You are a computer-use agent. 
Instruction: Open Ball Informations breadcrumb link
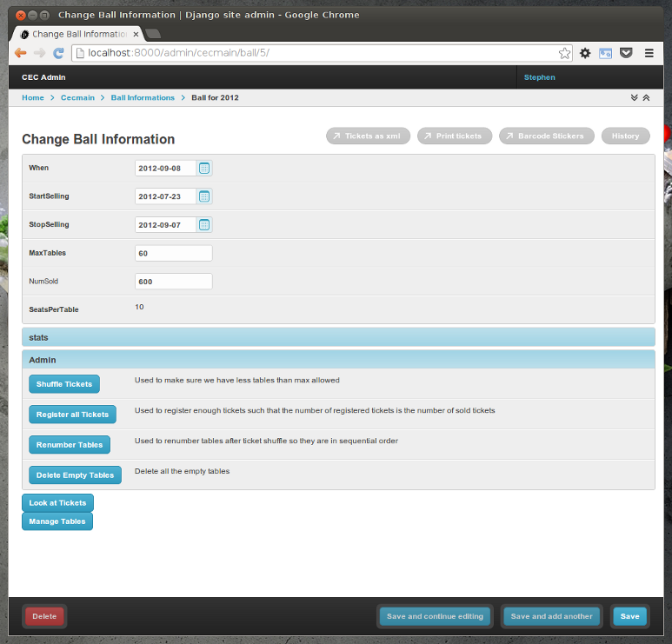pyautogui.click(x=143, y=97)
